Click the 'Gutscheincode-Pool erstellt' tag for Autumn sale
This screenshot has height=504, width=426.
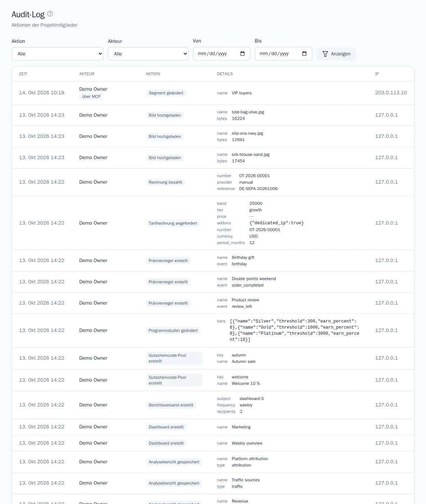tap(174, 358)
